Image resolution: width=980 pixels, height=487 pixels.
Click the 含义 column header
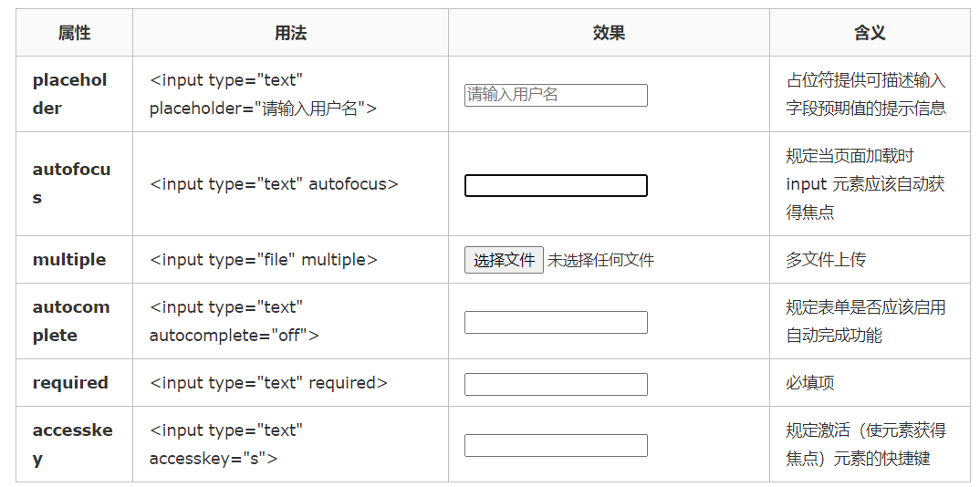(870, 33)
